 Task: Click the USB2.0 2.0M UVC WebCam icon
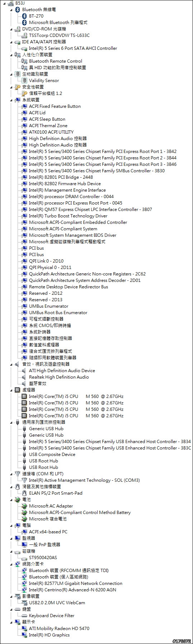24,603
